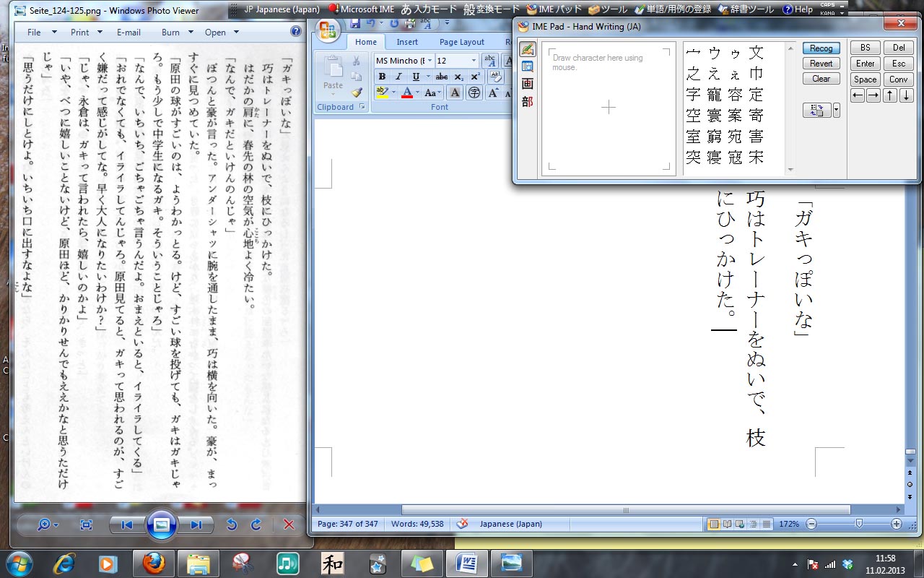
Task: Launch Firefox from the taskbar
Action: (x=153, y=563)
